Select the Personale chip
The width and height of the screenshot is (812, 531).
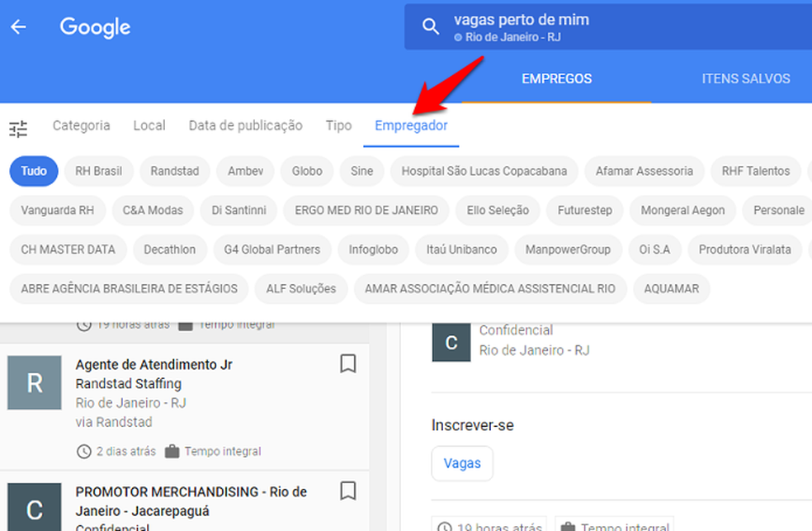point(778,211)
